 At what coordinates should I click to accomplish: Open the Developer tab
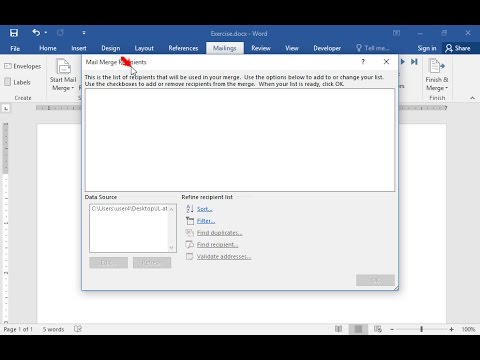pos(327,48)
